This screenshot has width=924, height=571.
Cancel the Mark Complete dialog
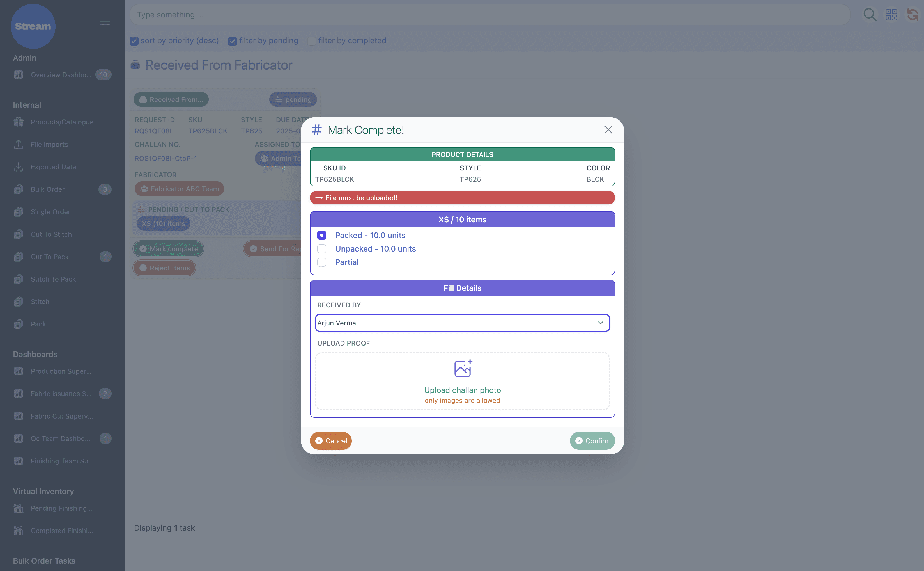click(x=330, y=441)
